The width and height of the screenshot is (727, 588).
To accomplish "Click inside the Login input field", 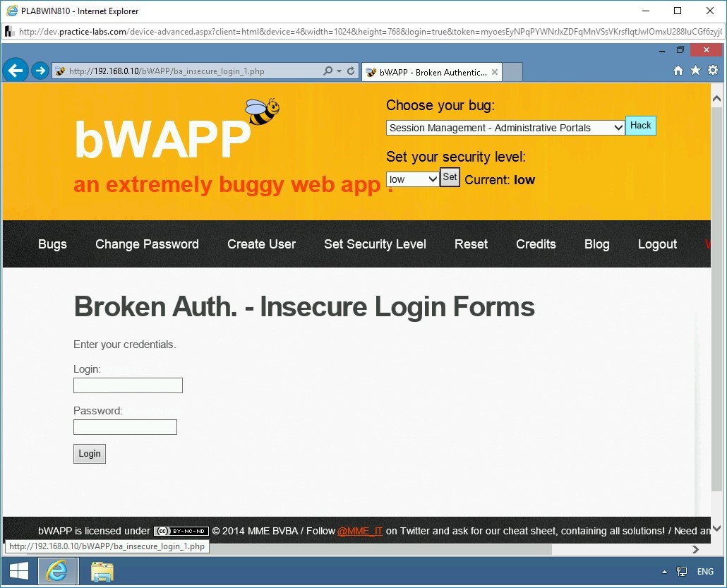I will [x=128, y=385].
